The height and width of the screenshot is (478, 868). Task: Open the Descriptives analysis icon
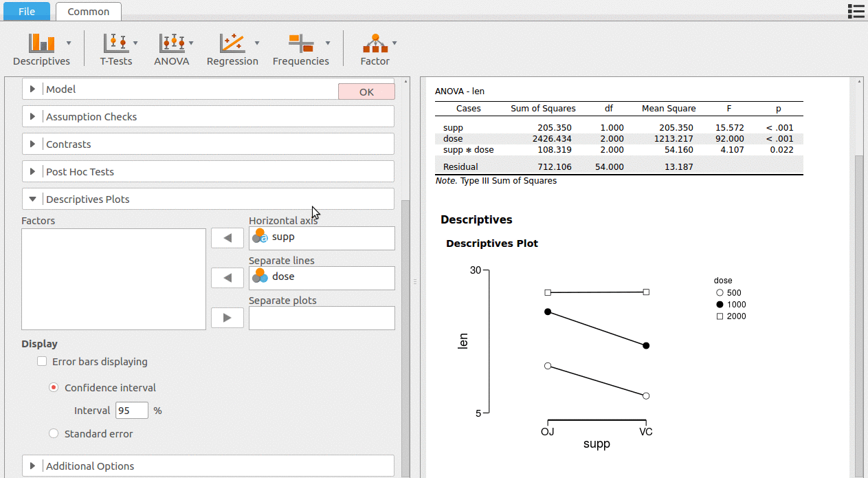[x=41, y=43]
